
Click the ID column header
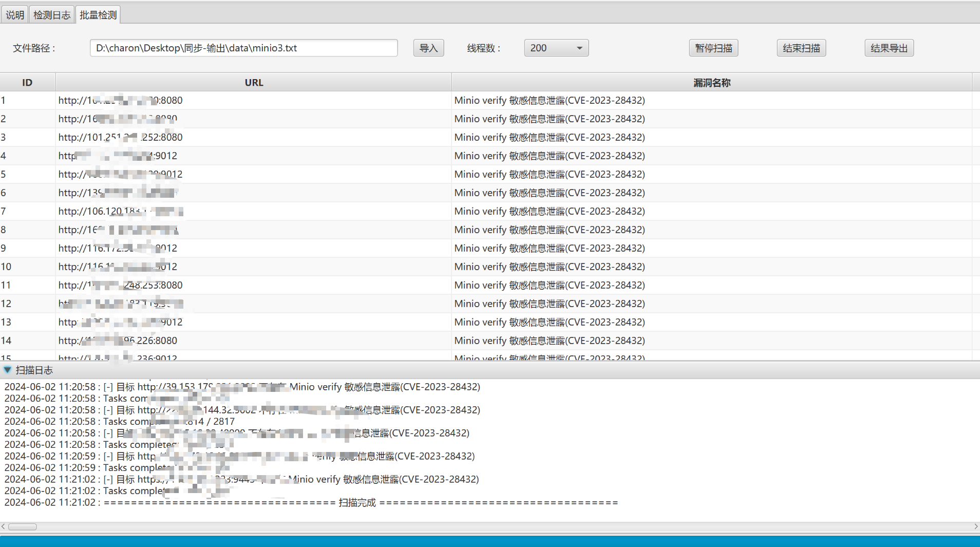[x=27, y=82]
